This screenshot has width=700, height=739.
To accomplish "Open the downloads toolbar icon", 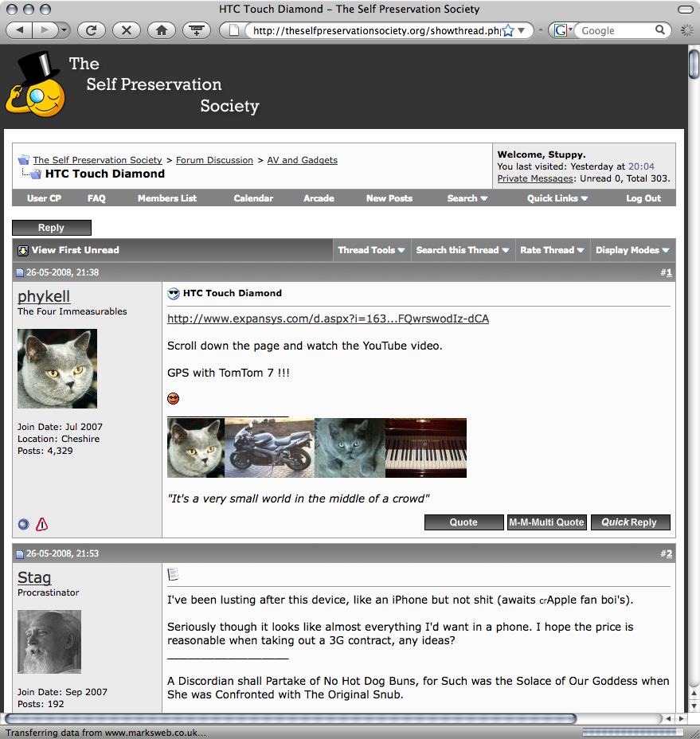I will click(197, 30).
